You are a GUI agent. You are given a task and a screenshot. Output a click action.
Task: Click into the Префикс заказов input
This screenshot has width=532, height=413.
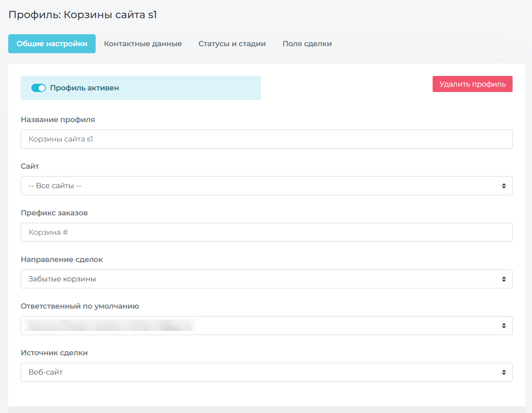(266, 232)
